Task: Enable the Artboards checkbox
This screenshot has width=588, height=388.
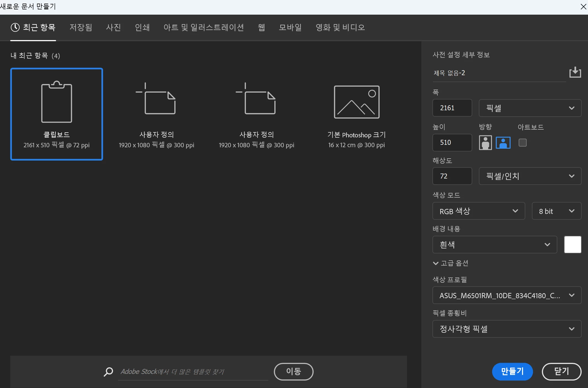Action: (x=523, y=143)
